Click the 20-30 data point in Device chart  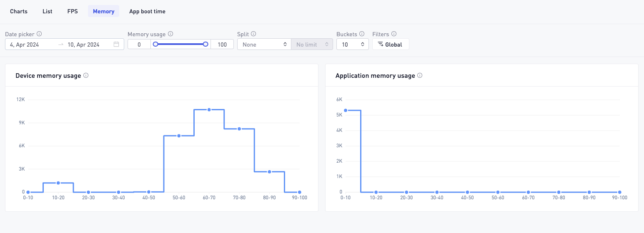point(88,192)
